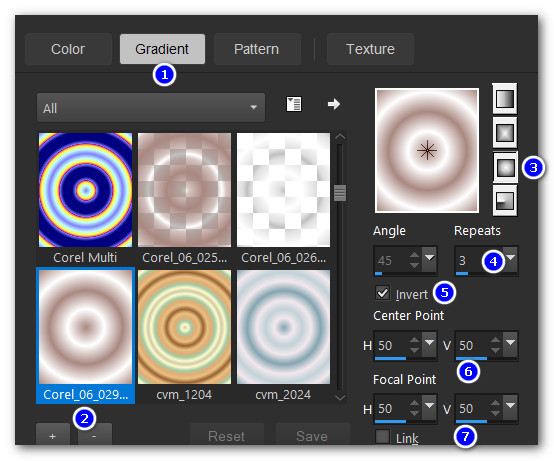
Task: Open the gradient editor icon
Action: click(x=294, y=104)
